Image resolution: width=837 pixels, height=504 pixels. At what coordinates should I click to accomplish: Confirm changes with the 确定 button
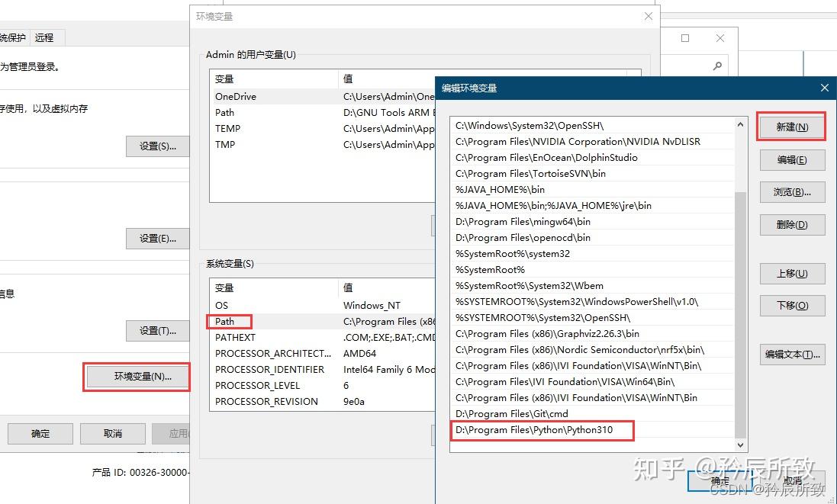[x=719, y=480]
